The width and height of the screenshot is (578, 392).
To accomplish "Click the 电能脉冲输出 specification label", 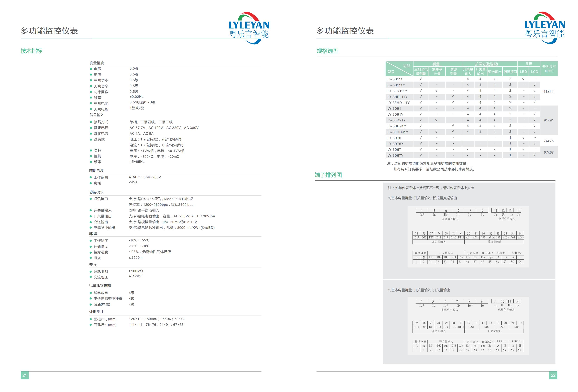I will (104, 228).
